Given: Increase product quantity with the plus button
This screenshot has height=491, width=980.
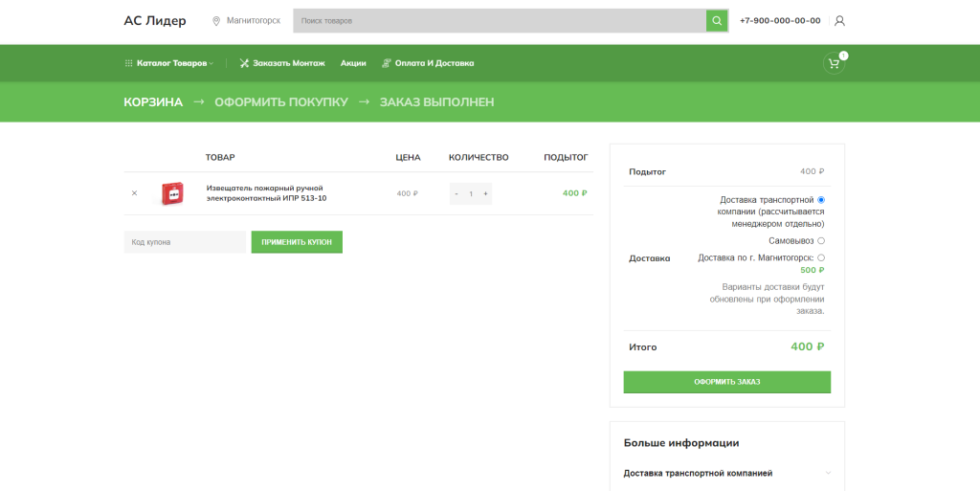Looking at the screenshot, I should tap(486, 193).
